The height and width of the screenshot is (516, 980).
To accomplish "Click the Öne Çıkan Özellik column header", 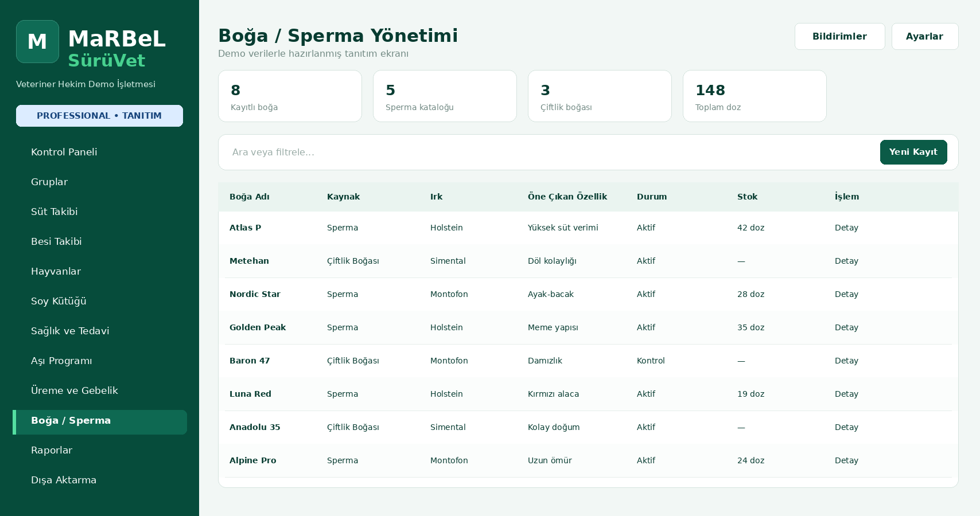I will pyautogui.click(x=567, y=197).
